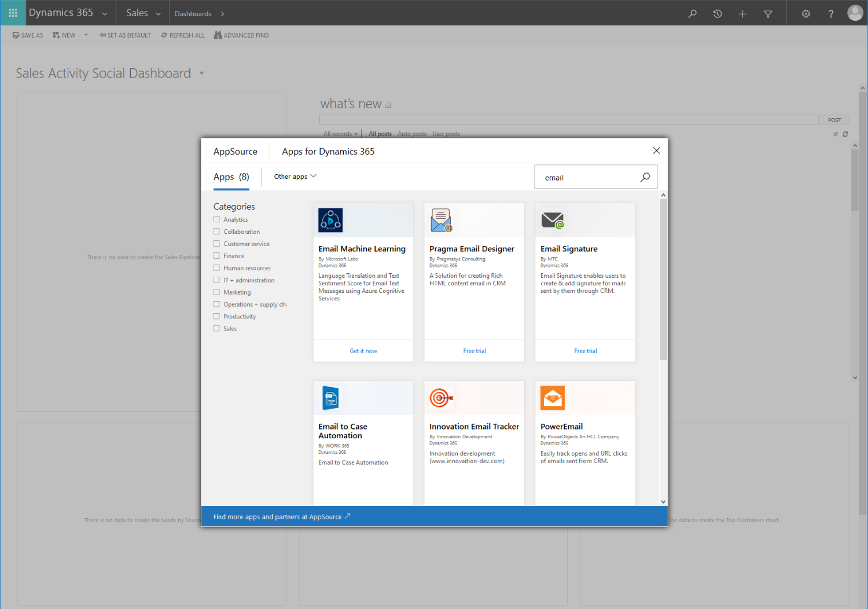Click Free trial for Email Signature
868x609 pixels.
click(x=586, y=351)
